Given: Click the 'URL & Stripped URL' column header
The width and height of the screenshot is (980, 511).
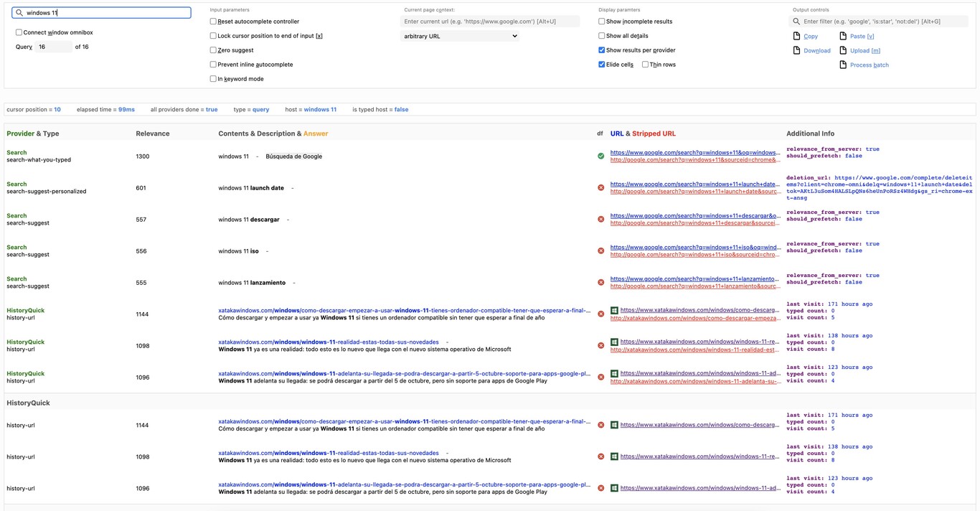Looking at the screenshot, I should click(x=643, y=133).
